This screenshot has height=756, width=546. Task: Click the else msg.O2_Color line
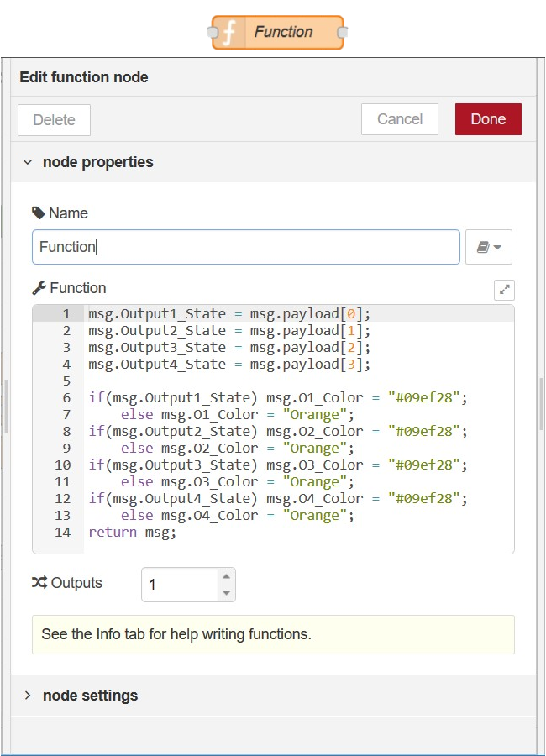tap(238, 448)
